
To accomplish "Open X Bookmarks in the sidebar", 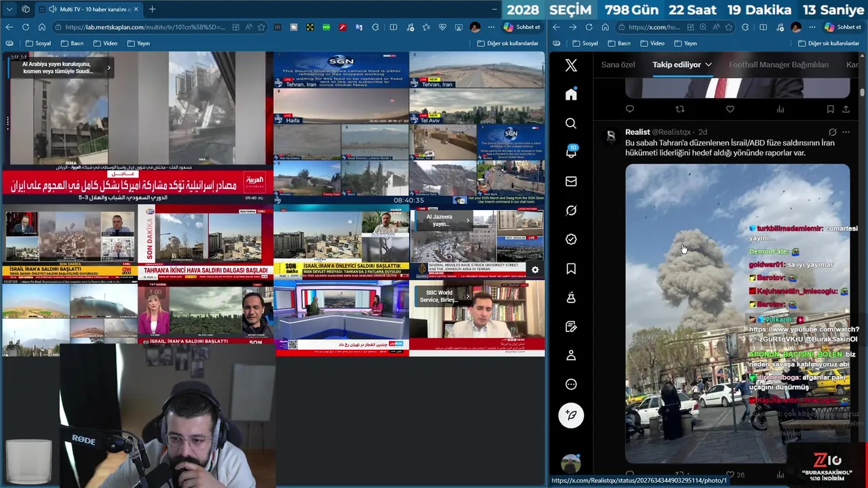I will (571, 269).
